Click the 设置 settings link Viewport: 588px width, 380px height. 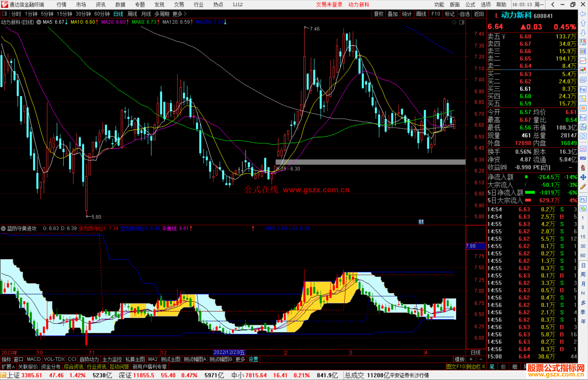(x=253, y=359)
